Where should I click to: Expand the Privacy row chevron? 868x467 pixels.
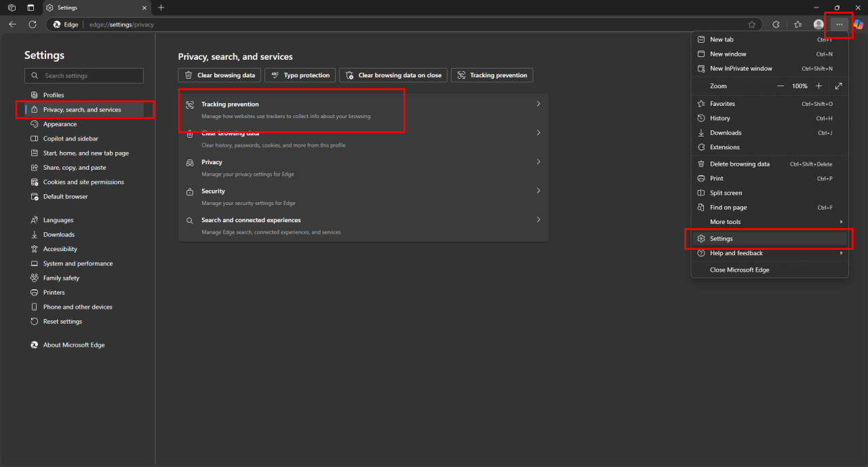point(538,162)
